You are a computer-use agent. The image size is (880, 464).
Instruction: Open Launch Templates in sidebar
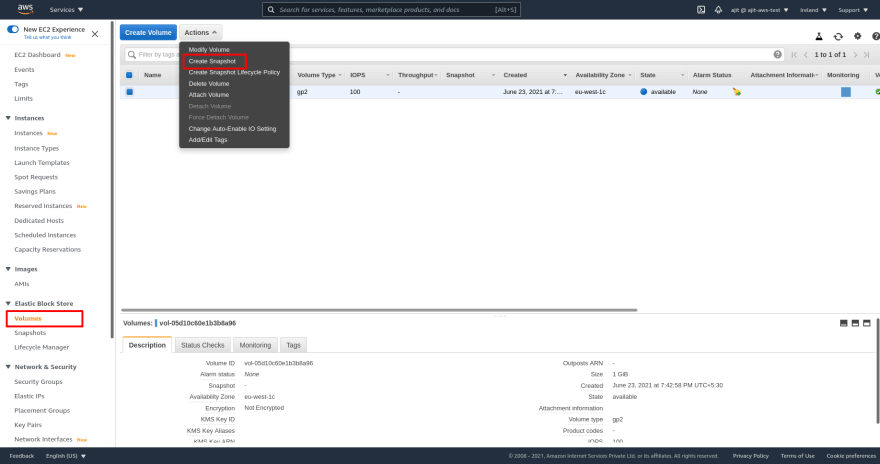pyautogui.click(x=42, y=163)
